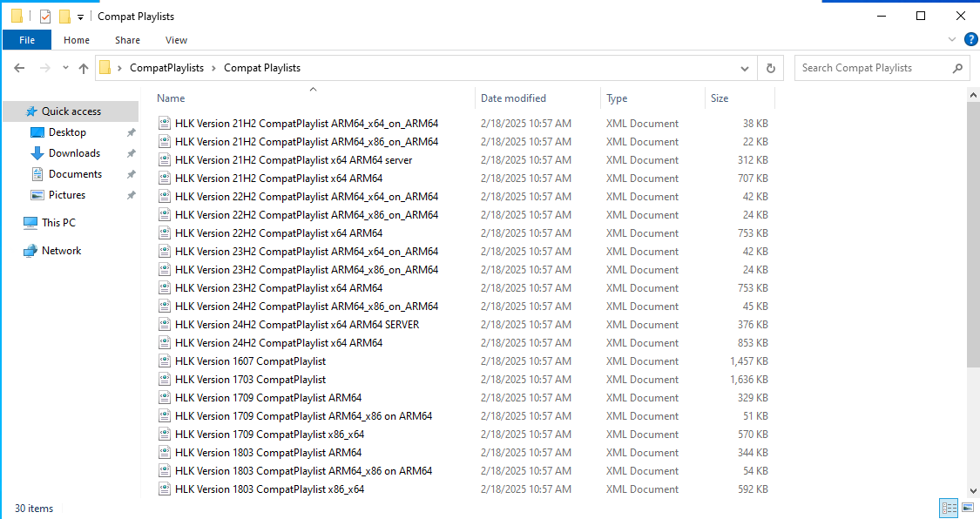Screen dimensions: 980x519
Task: Open This PC in navigation pane
Action: (x=58, y=223)
